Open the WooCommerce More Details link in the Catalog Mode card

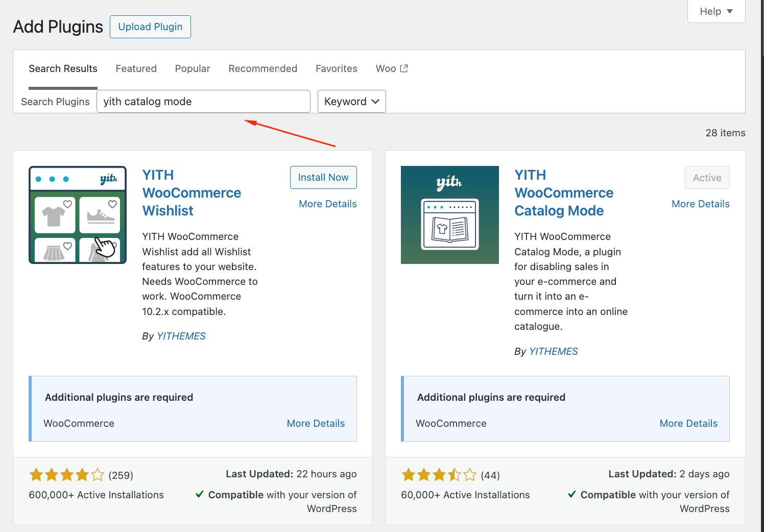(688, 423)
